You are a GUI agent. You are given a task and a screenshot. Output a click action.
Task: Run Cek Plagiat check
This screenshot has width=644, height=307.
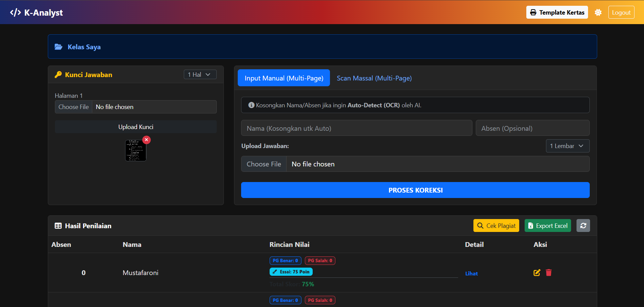(496, 226)
